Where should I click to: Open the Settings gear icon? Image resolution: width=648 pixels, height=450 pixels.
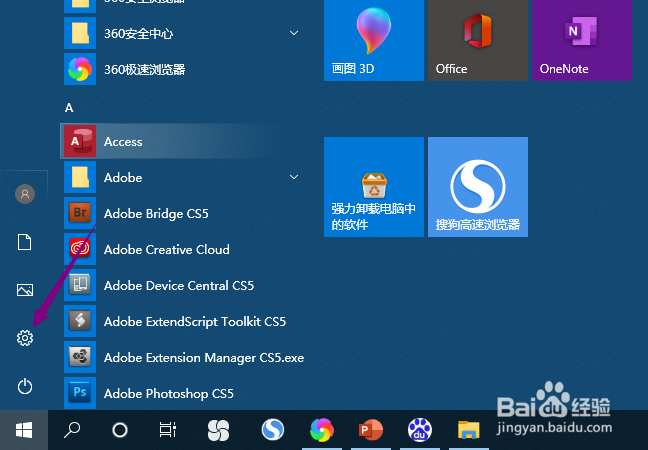[25, 338]
